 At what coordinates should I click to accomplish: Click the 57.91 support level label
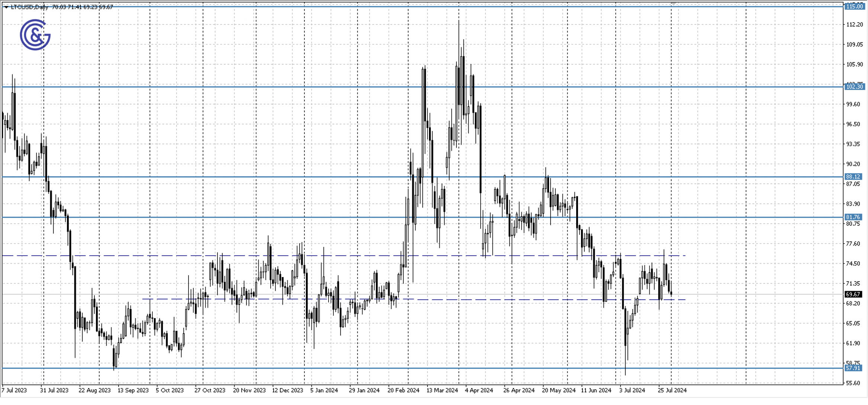(853, 368)
